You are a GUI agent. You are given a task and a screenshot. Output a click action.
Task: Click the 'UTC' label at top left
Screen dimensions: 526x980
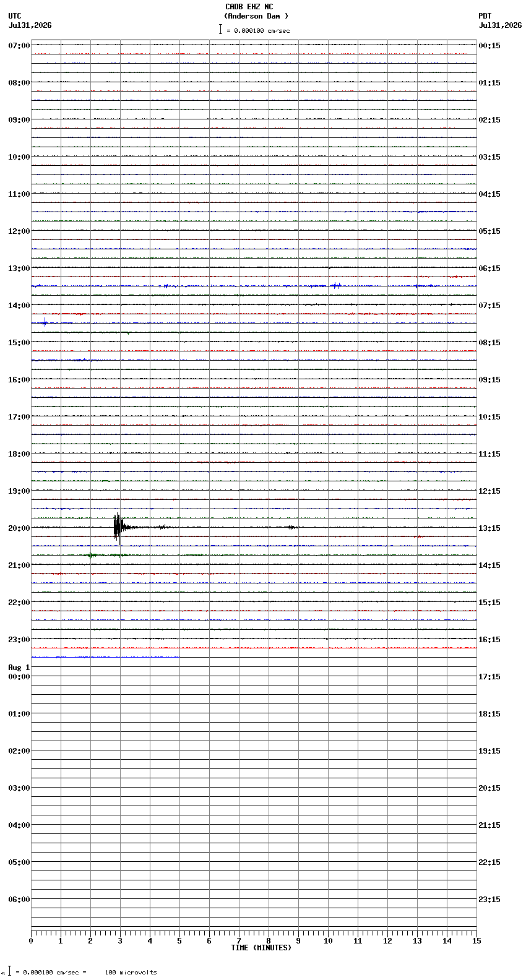15,16
